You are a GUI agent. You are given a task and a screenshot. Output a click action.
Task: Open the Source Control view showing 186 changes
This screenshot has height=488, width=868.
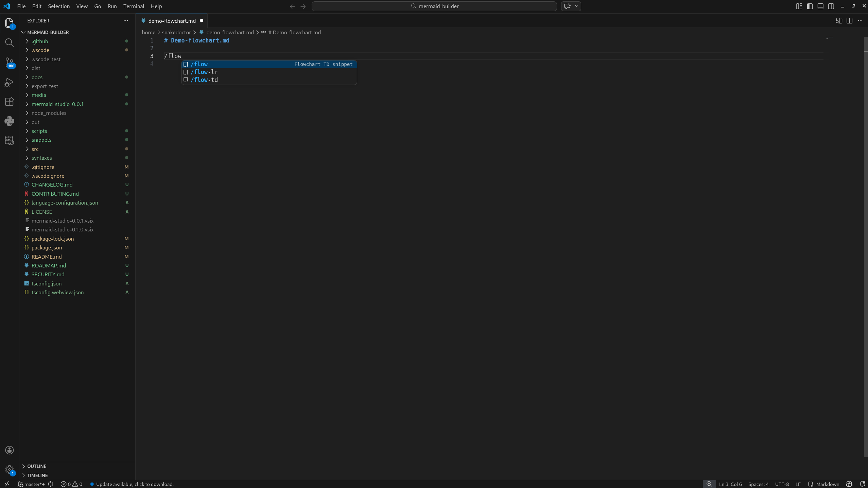pos(9,63)
